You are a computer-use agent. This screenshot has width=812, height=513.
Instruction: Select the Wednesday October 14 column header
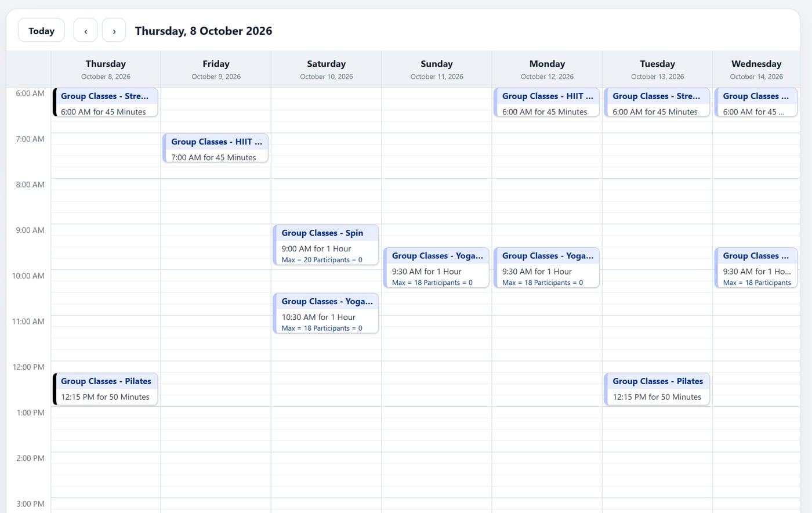coord(756,69)
